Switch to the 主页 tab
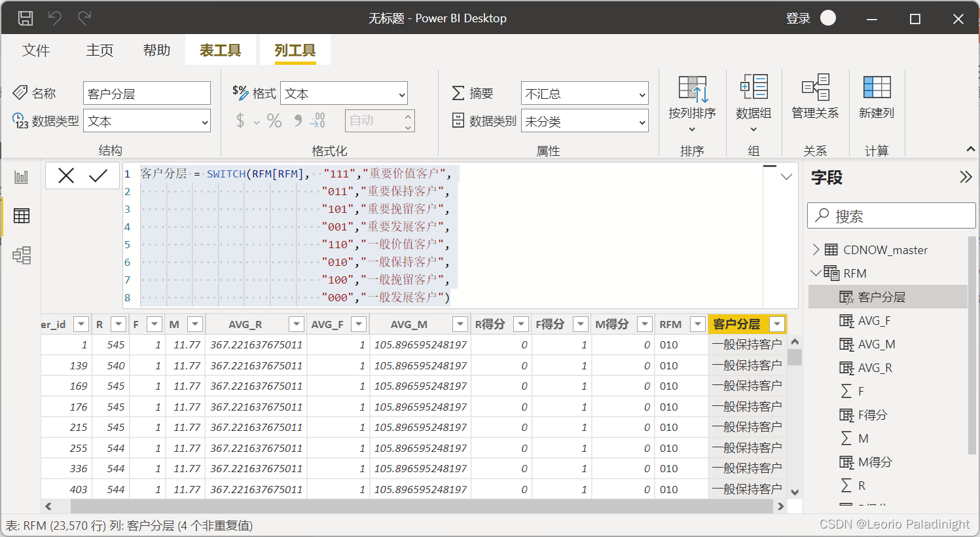 (100, 50)
